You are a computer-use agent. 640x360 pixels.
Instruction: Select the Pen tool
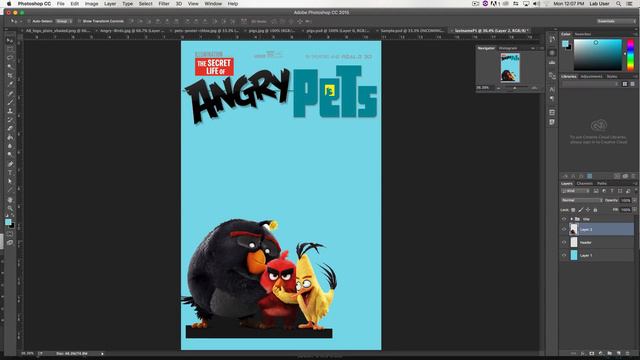point(10,164)
